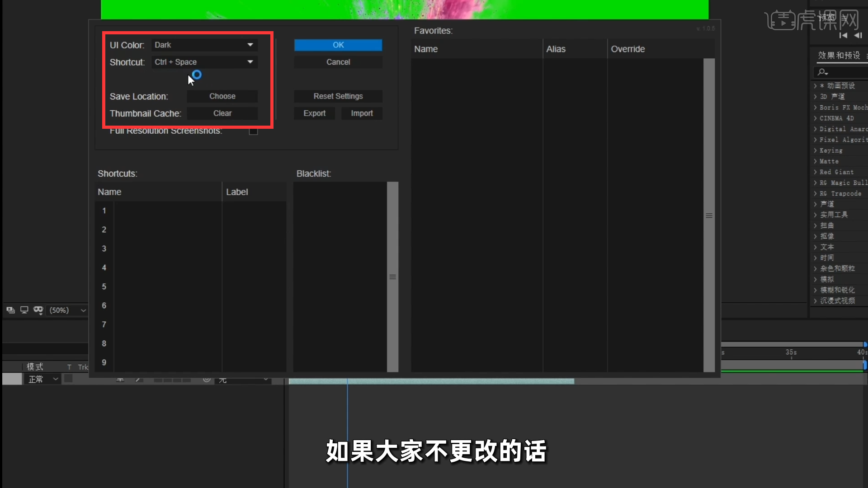Click OK to confirm the settings
Screen dimensions: 868x488
point(338,45)
